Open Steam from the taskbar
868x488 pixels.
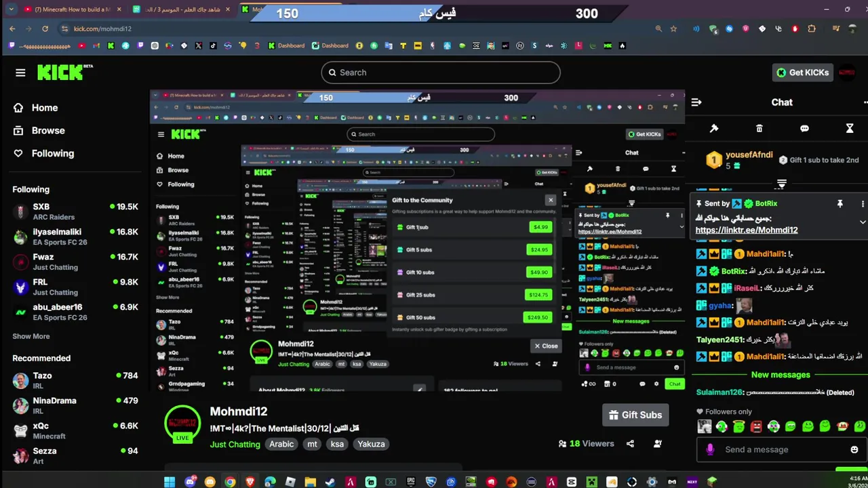click(330, 482)
